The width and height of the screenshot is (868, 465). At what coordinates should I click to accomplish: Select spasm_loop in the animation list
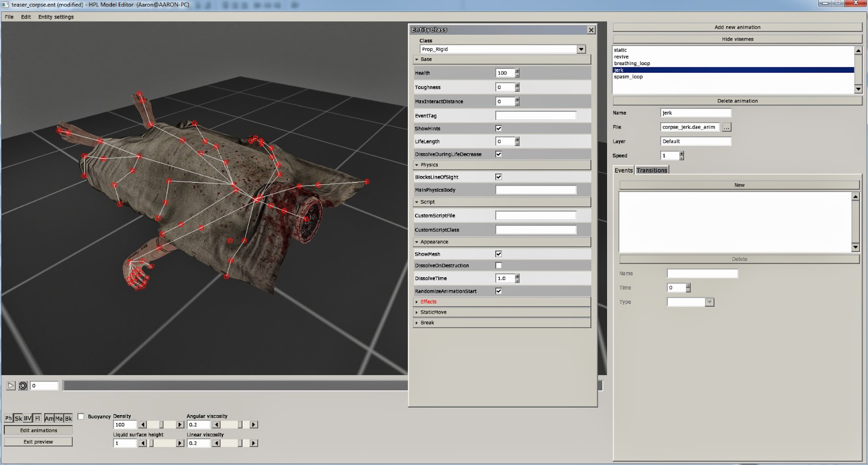(628, 77)
